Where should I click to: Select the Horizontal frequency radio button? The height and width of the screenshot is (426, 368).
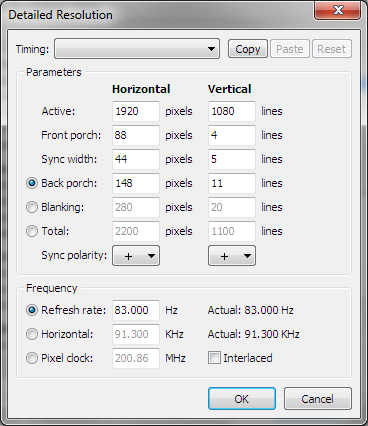(x=32, y=334)
